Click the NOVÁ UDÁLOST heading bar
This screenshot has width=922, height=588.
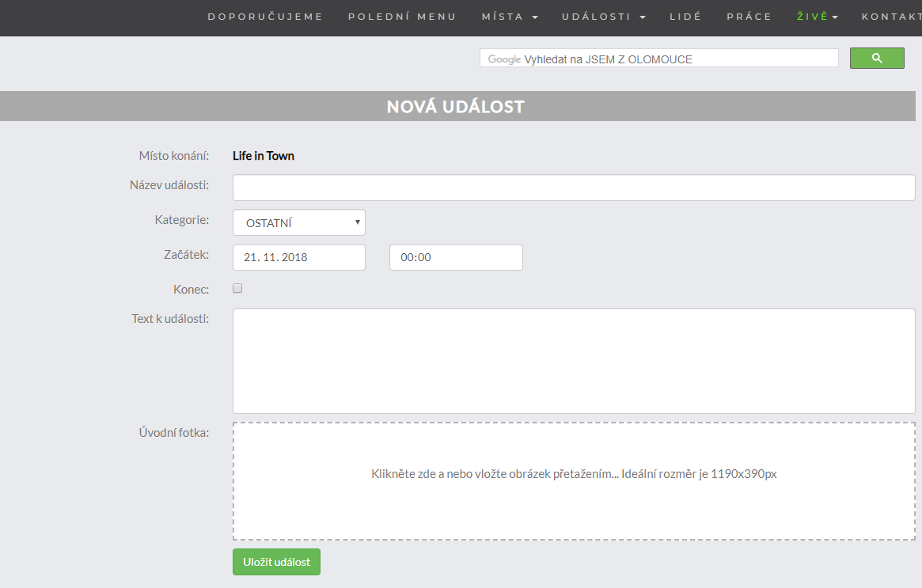[456, 106]
